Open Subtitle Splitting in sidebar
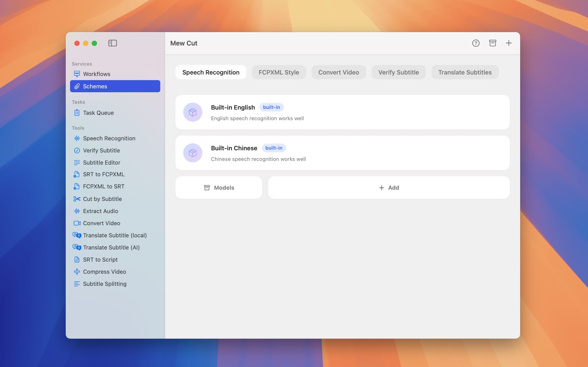588x367 pixels. click(x=105, y=284)
